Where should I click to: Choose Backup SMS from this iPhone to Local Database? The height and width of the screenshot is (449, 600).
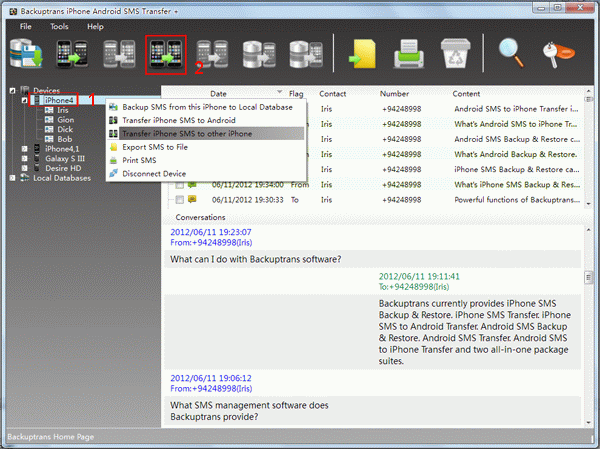206,107
